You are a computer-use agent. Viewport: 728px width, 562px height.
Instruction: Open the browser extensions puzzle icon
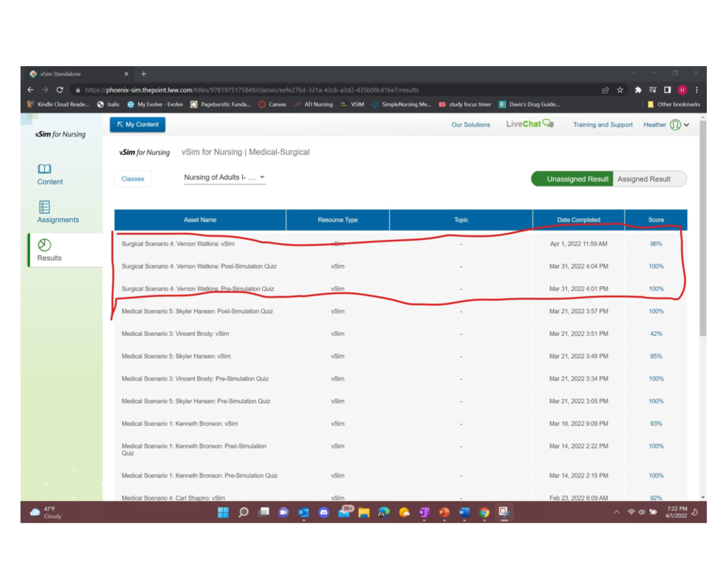(638, 90)
